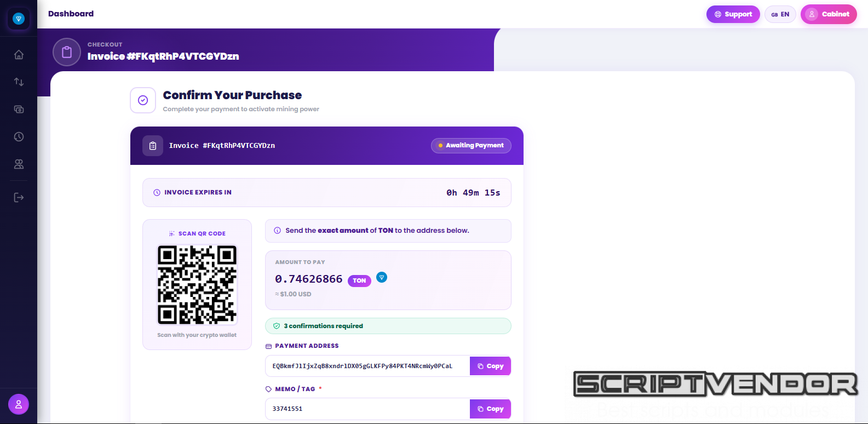Screen dimensions: 868x424
Task: Click the memo / tag field
Action: tap(367, 409)
